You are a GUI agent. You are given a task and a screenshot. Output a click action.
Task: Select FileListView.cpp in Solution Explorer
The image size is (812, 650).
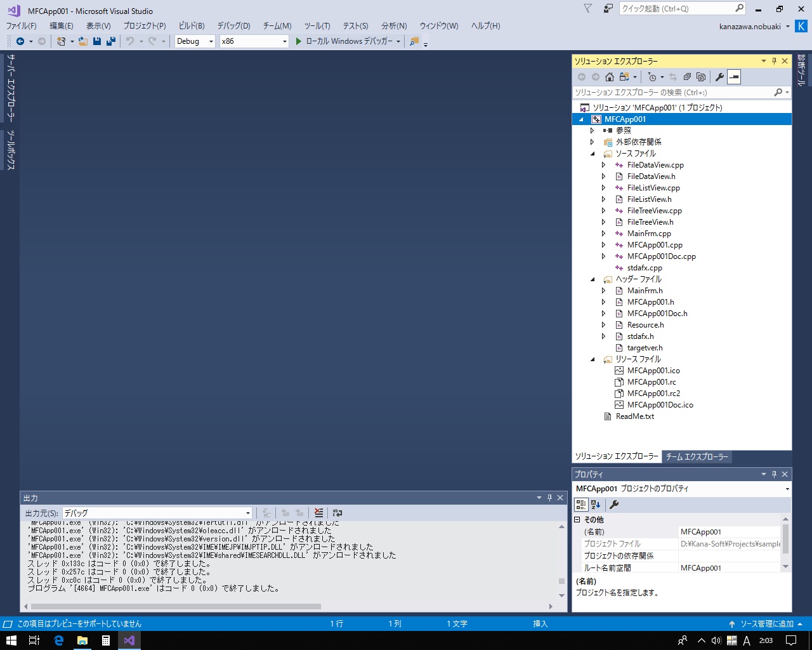click(x=653, y=188)
